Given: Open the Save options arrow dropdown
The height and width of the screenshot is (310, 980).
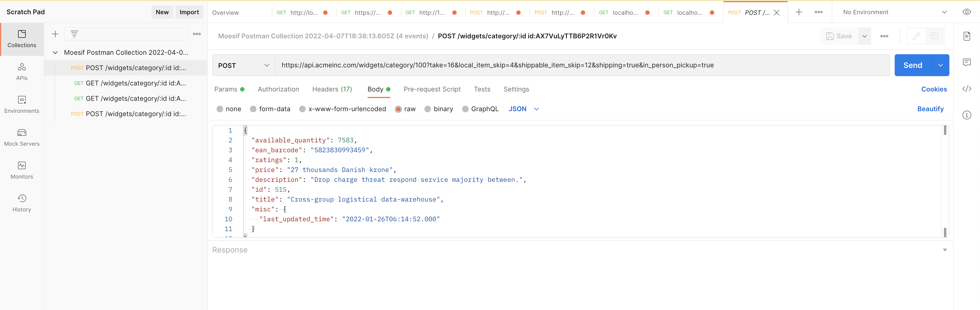Looking at the screenshot, I should pos(864,36).
